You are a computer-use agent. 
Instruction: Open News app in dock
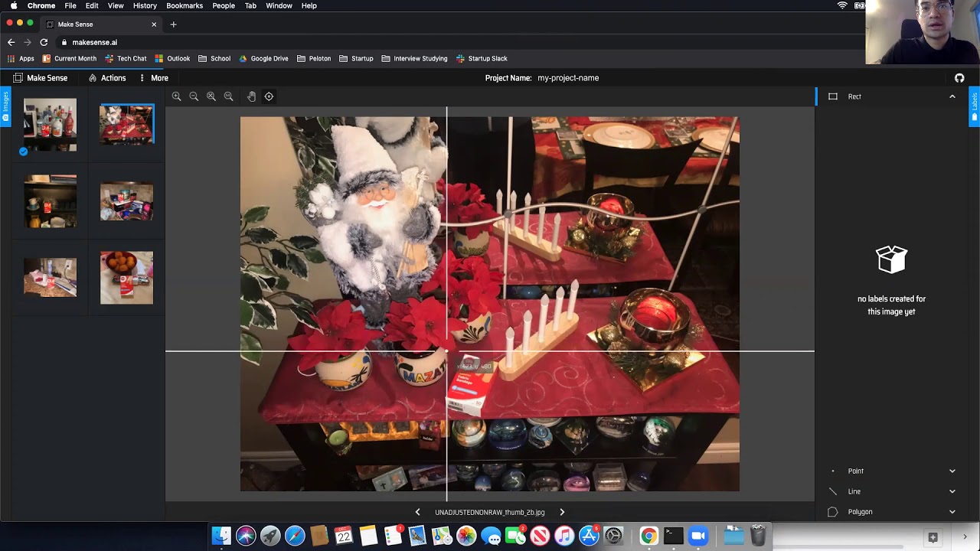[x=540, y=536]
